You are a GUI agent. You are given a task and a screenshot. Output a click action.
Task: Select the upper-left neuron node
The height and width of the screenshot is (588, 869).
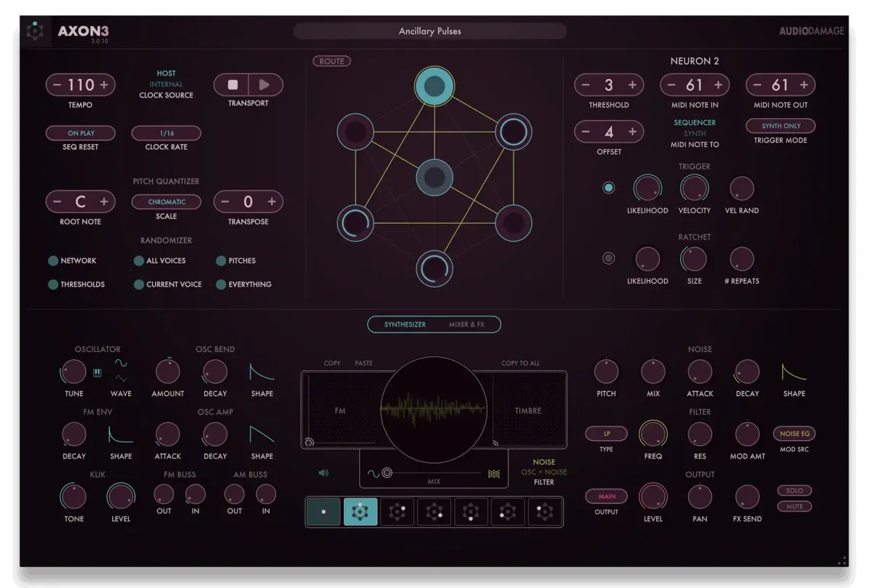tap(355, 133)
